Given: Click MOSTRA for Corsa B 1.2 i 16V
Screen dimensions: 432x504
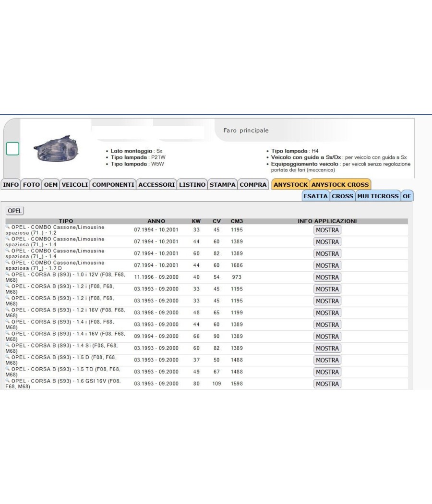Looking at the screenshot, I should [x=327, y=313].
